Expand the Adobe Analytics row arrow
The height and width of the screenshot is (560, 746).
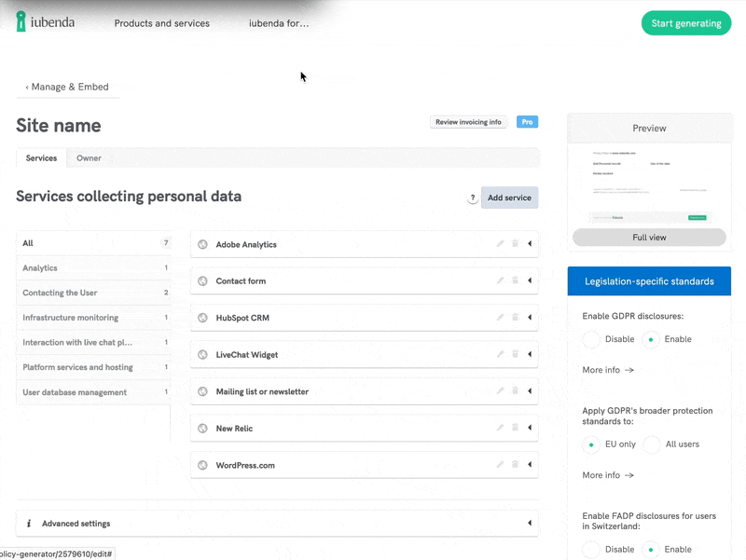click(x=530, y=244)
